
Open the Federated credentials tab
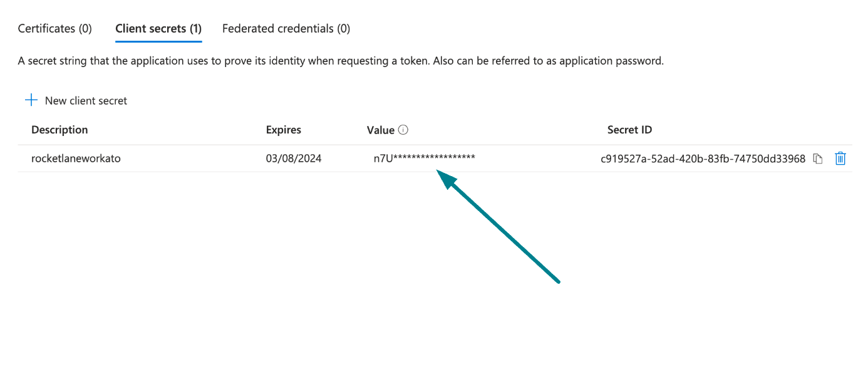286,28
